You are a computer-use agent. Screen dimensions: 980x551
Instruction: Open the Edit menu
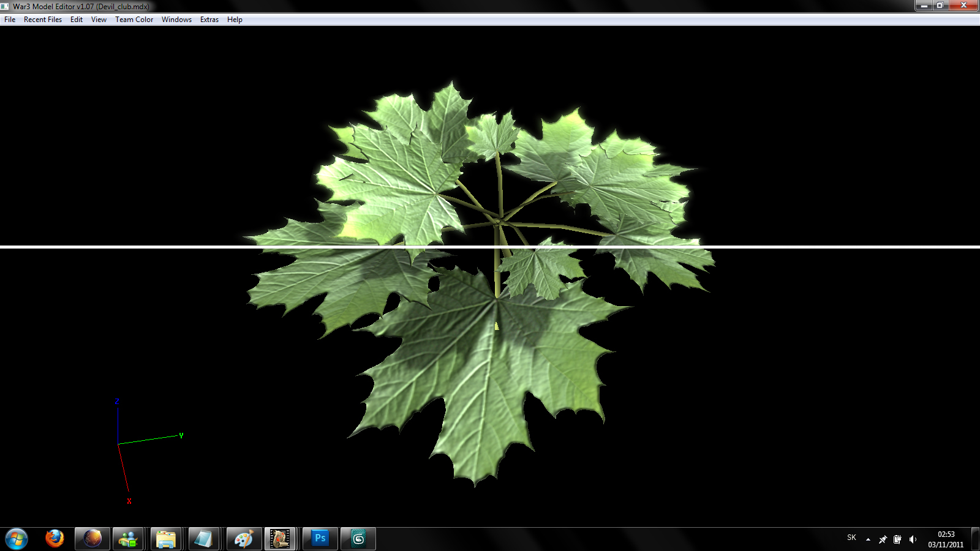coord(77,20)
